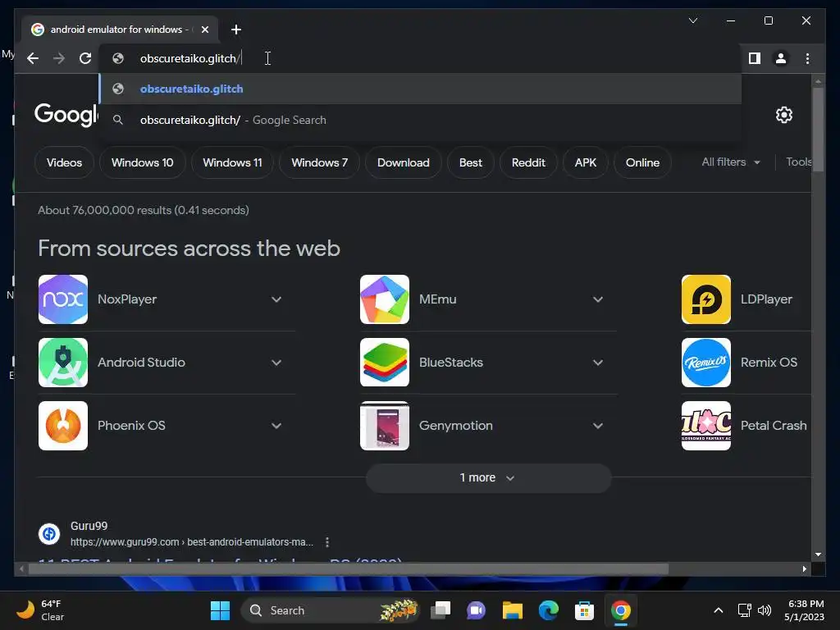Image resolution: width=840 pixels, height=630 pixels.
Task: Close the 'android emulator for windows' tab
Action: [x=204, y=30]
